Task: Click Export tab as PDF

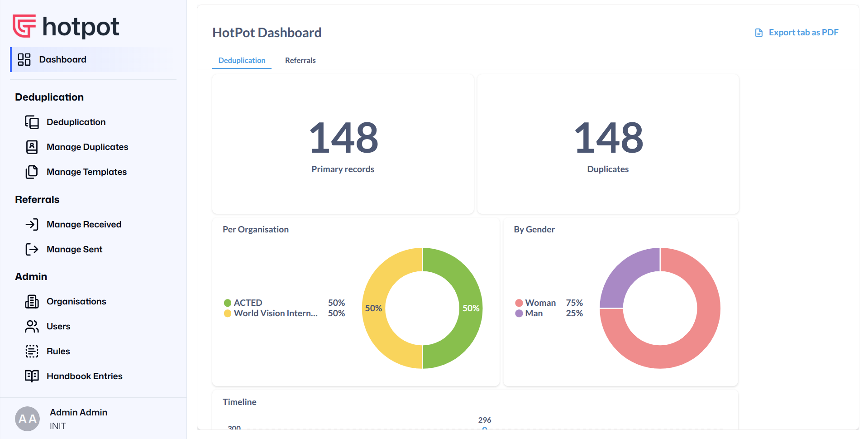Action: 796,33
